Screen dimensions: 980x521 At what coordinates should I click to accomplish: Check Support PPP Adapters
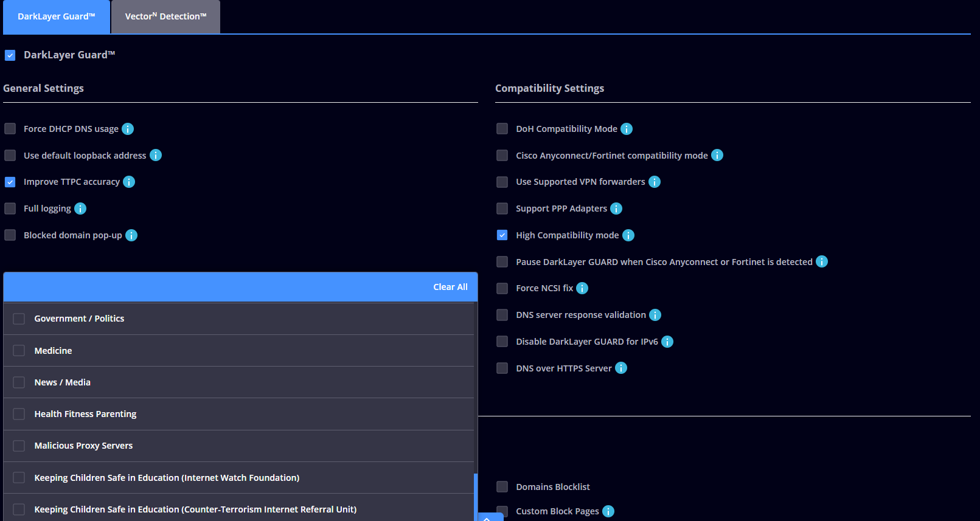click(x=502, y=209)
